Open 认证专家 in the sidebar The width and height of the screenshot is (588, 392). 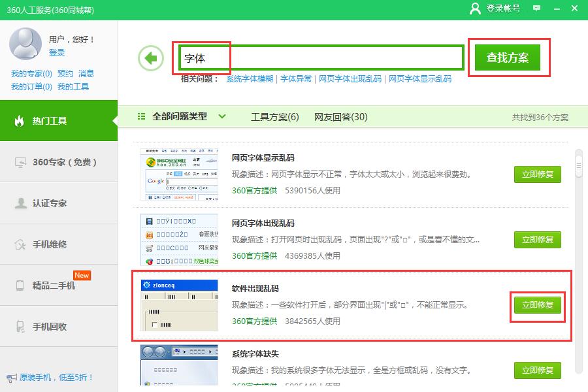pos(59,203)
